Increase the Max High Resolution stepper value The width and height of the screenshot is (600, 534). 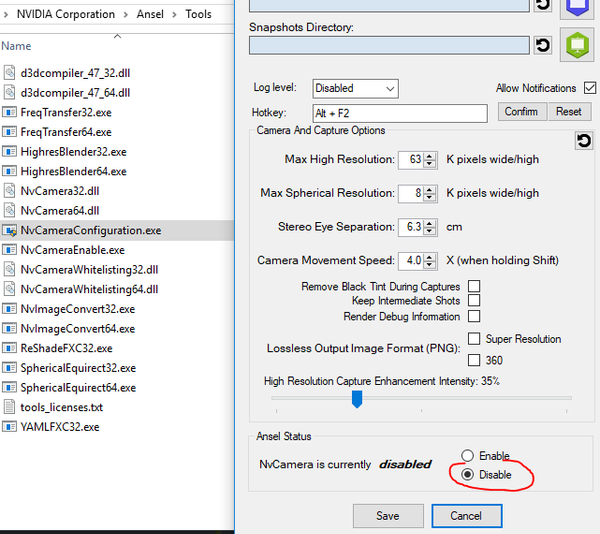[430, 155]
